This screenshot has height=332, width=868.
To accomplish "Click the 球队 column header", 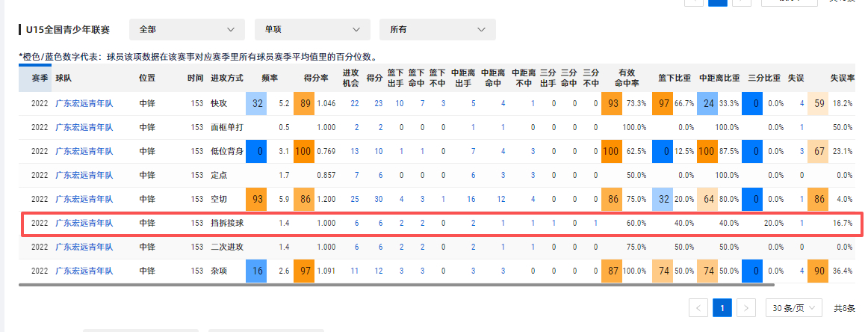I will coord(63,79).
